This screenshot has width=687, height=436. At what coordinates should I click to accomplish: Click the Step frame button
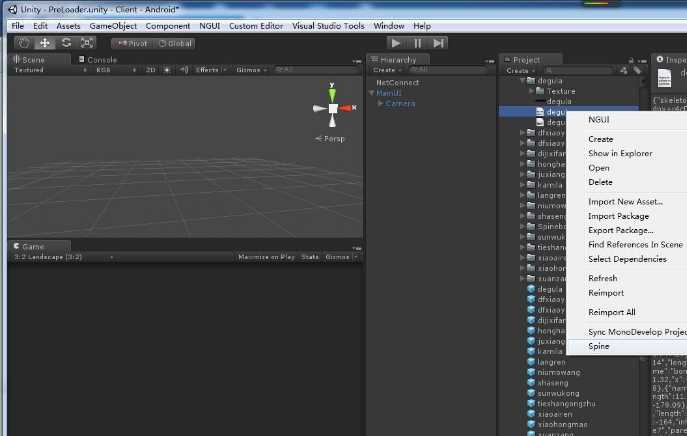[438, 43]
